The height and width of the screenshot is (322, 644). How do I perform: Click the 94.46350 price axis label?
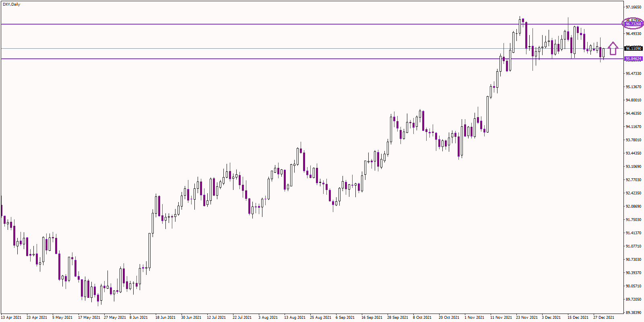tap(634, 114)
